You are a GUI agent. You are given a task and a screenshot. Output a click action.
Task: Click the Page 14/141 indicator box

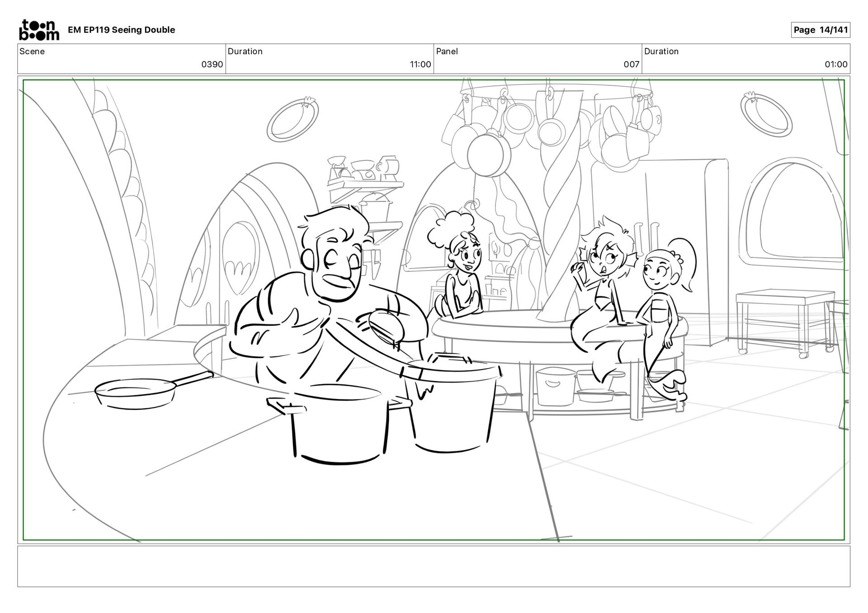820,30
